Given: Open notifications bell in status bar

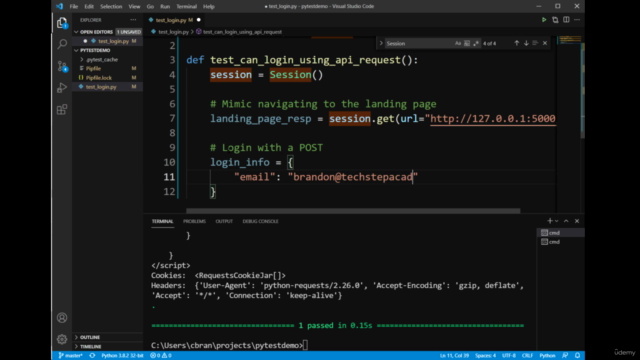Looking at the screenshot, I should point(578,356).
